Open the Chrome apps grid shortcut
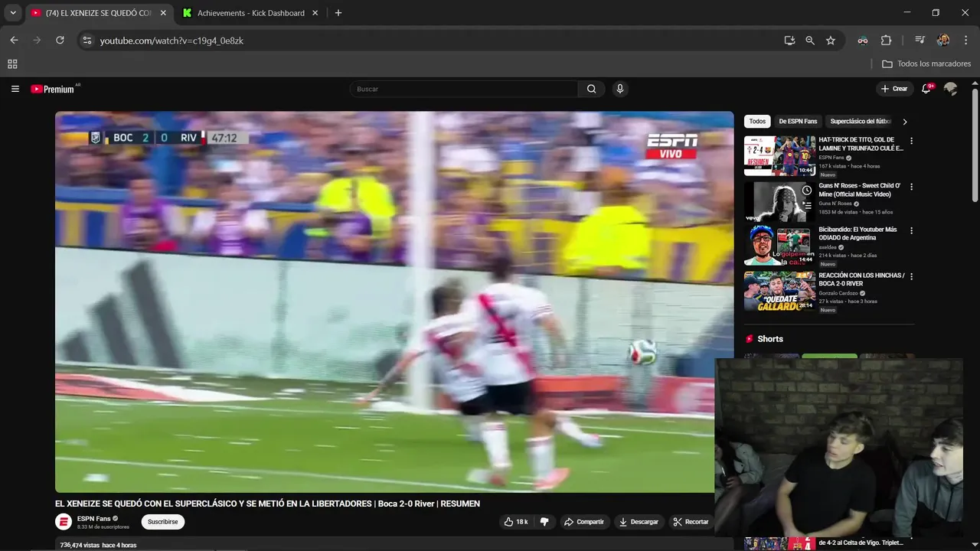The width and height of the screenshot is (980, 551). [12, 64]
